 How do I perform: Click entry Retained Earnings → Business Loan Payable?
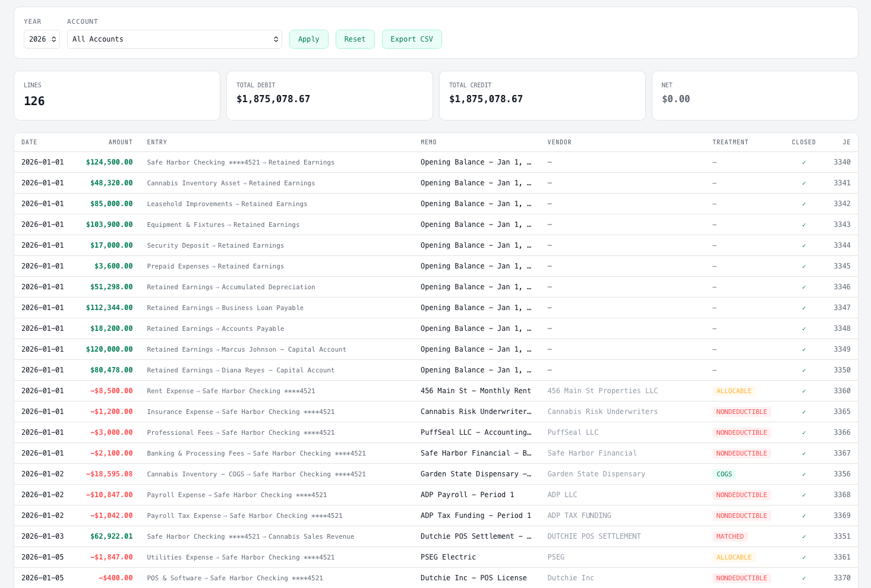click(x=225, y=308)
